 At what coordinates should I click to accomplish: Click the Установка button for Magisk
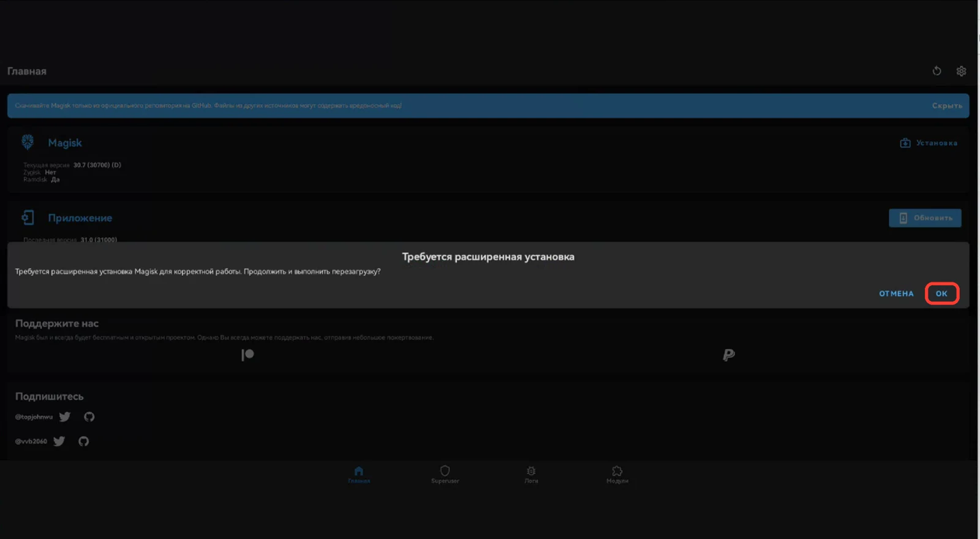929,143
